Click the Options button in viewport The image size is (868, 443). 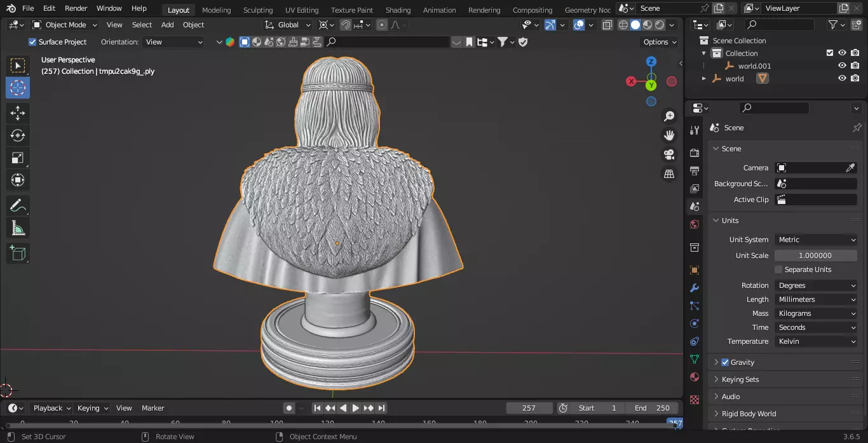[x=660, y=42]
